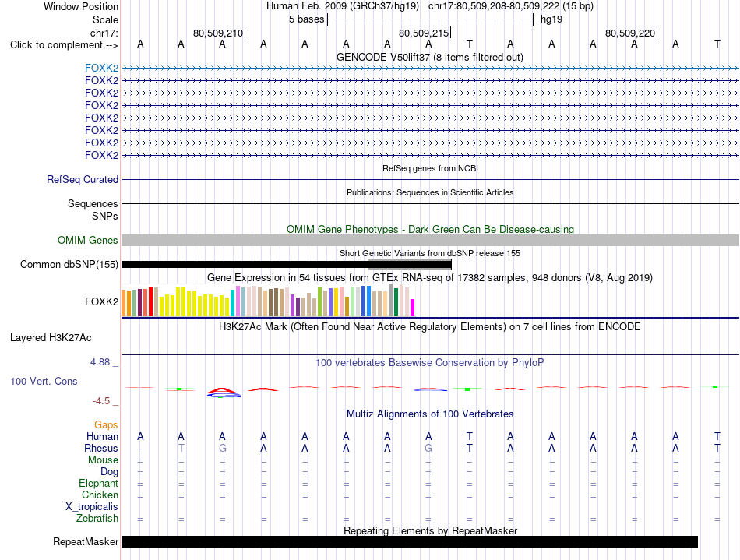The image size is (740, 560).
Task: Select the Sequences track label
Action: (x=93, y=203)
